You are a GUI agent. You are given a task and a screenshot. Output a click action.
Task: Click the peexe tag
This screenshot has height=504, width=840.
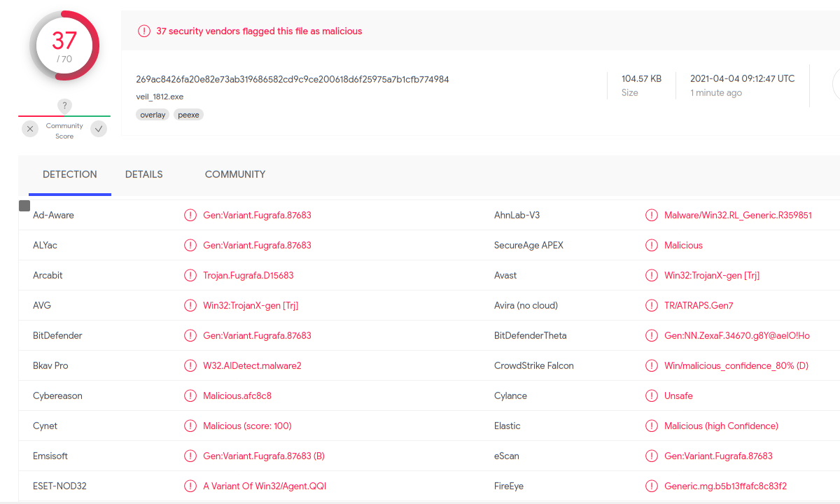tap(188, 115)
